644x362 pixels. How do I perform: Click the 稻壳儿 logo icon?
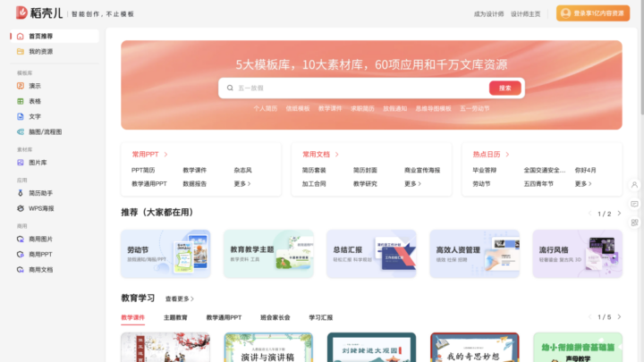pos(21,13)
